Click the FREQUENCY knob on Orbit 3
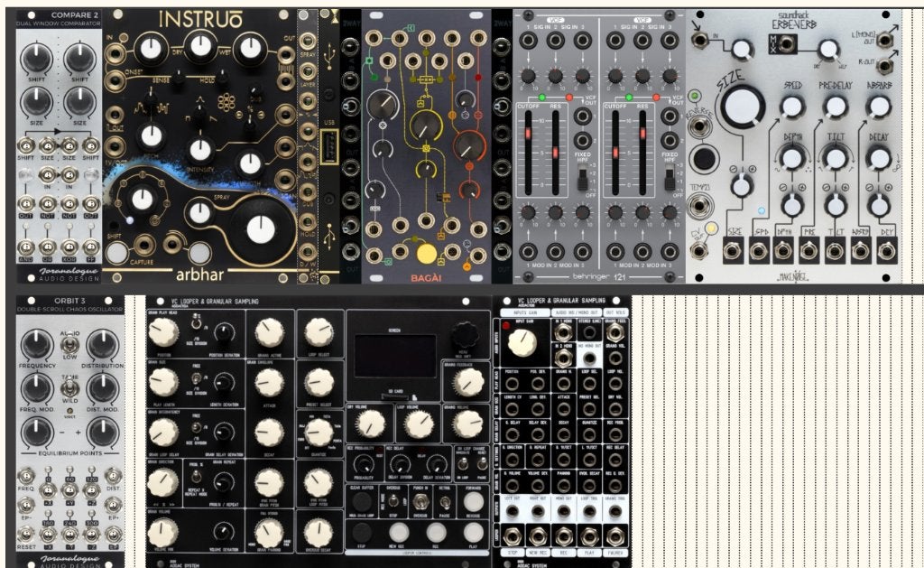 tap(36, 344)
